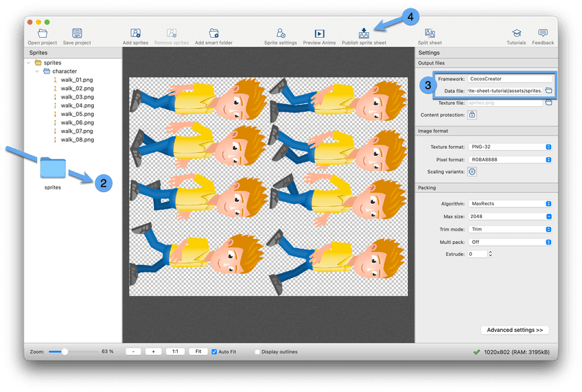The image size is (582, 392).
Task: Open the Algorithm dropdown showing MaxRects
Action: (x=510, y=204)
